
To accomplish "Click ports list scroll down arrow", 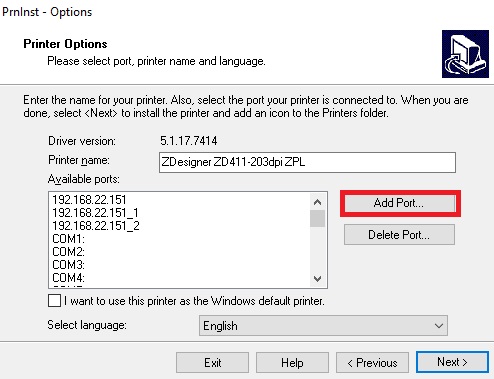I will click(317, 278).
